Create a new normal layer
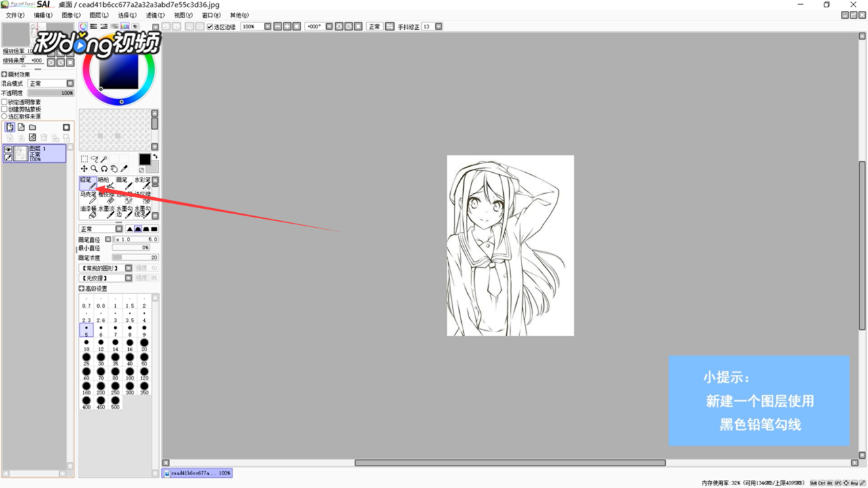This screenshot has height=488, width=868. click(x=9, y=127)
